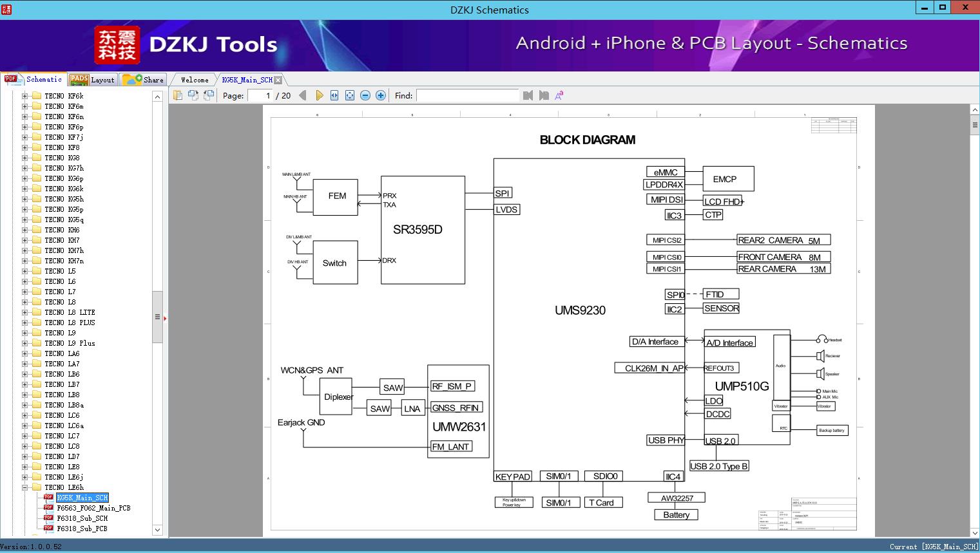Switch to the Layout tab
Viewport: 980px width, 553px height.
92,79
